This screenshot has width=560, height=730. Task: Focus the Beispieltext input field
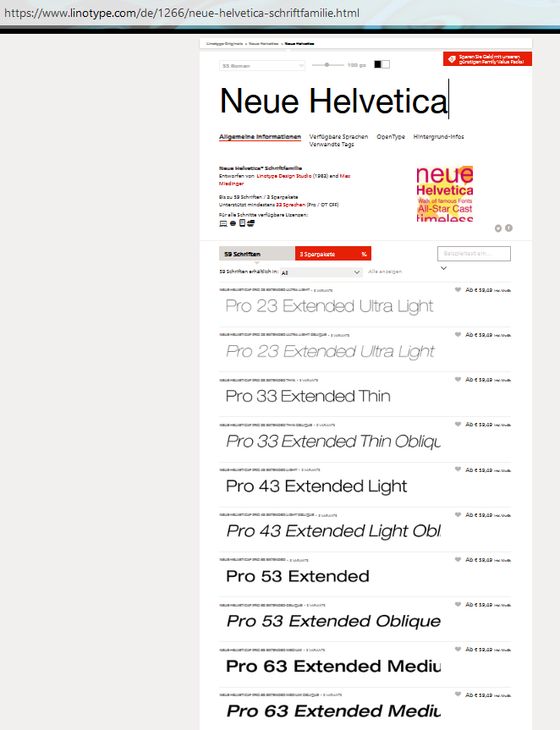point(474,254)
